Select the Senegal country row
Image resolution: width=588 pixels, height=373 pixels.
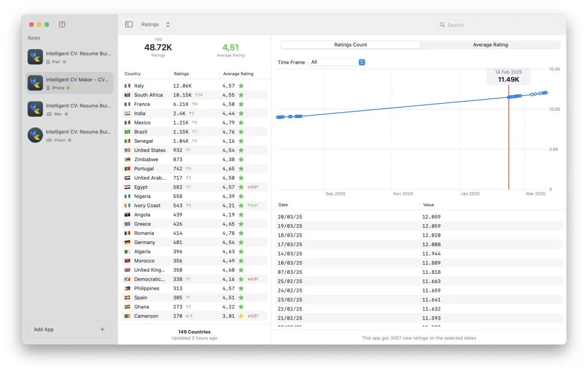point(195,141)
